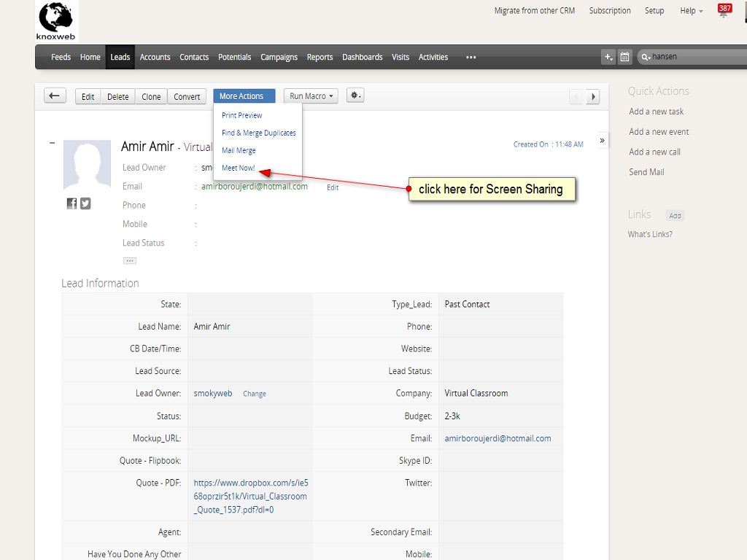Collapse the lead summary section minus
This screenshot has height=560, width=747.
tap(53, 142)
